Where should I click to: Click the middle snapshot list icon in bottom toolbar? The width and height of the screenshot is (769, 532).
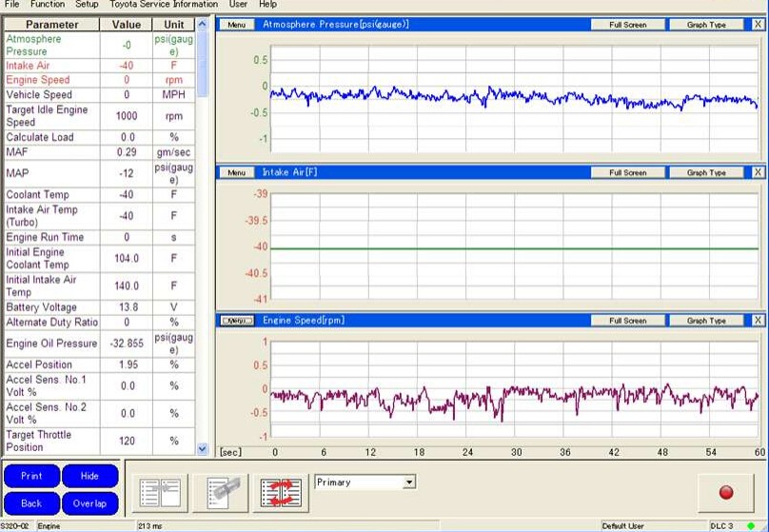(220, 491)
